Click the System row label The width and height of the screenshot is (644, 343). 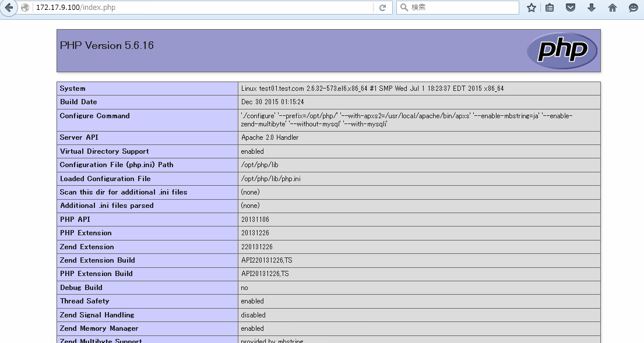[x=73, y=88]
